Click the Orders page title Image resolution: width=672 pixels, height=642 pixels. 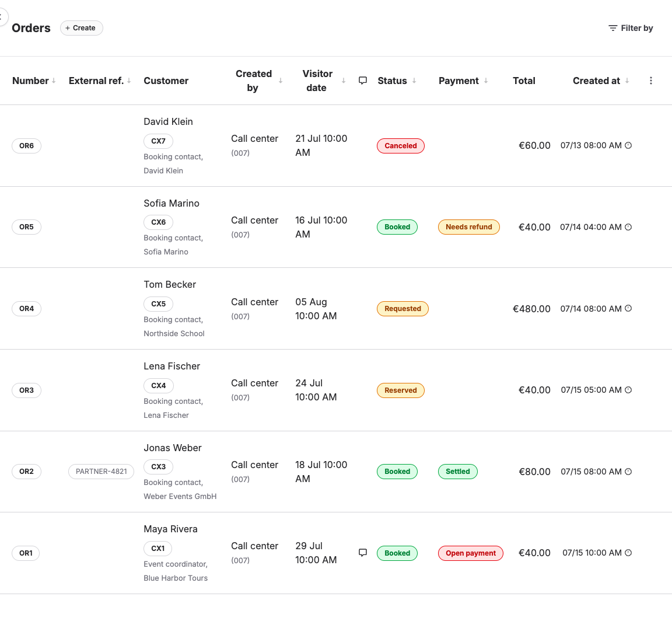pos(31,28)
